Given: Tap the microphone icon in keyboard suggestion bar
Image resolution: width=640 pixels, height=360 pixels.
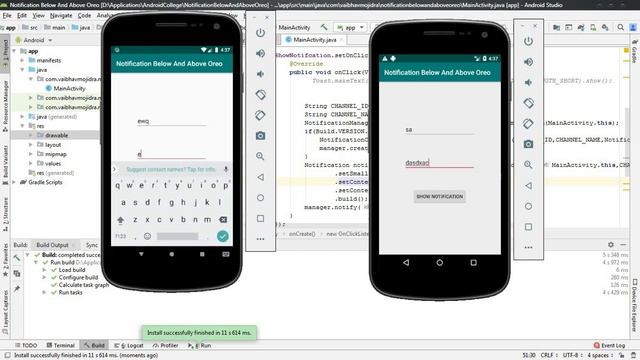Looking at the screenshot, I should click(x=226, y=169).
